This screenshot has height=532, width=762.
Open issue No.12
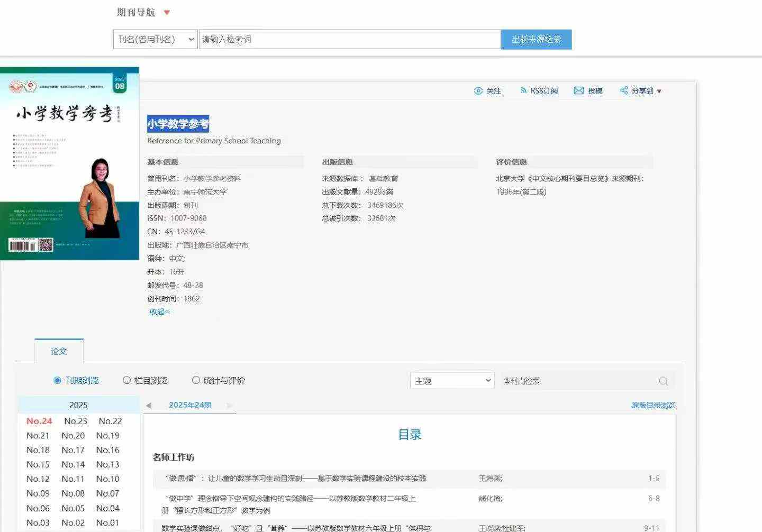(x=38, y=479)
